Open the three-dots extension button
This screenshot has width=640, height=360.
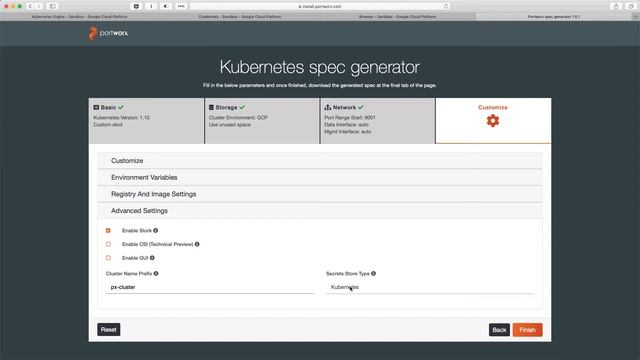pyautogui.click(x=181, y=6)
